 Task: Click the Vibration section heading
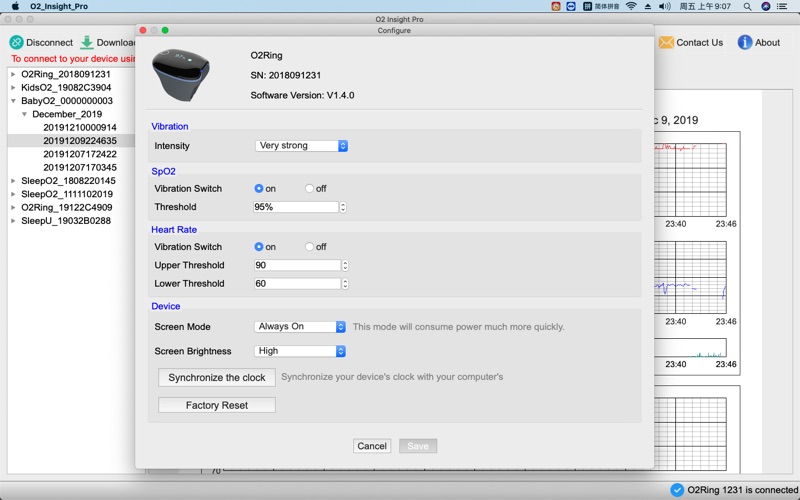(x=170, y=126)
